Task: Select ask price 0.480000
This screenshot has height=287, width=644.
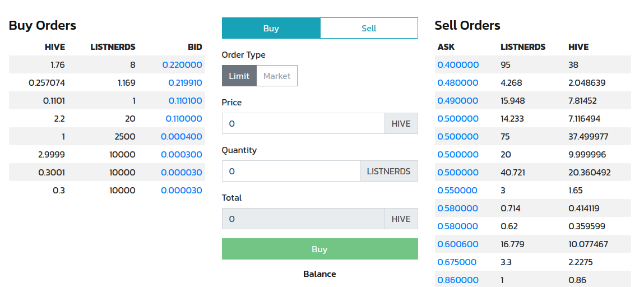Action: point(458,83)
